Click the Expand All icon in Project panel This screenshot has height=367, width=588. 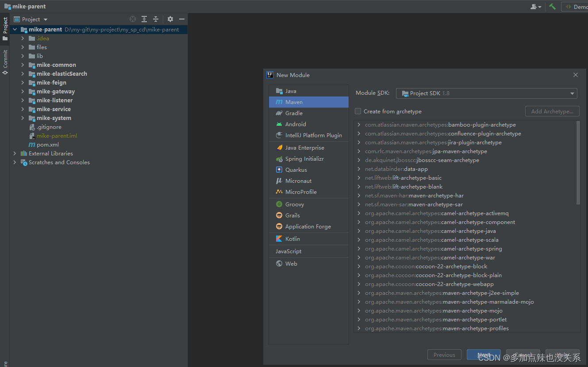pyautogui.click(x=144, y=19)
